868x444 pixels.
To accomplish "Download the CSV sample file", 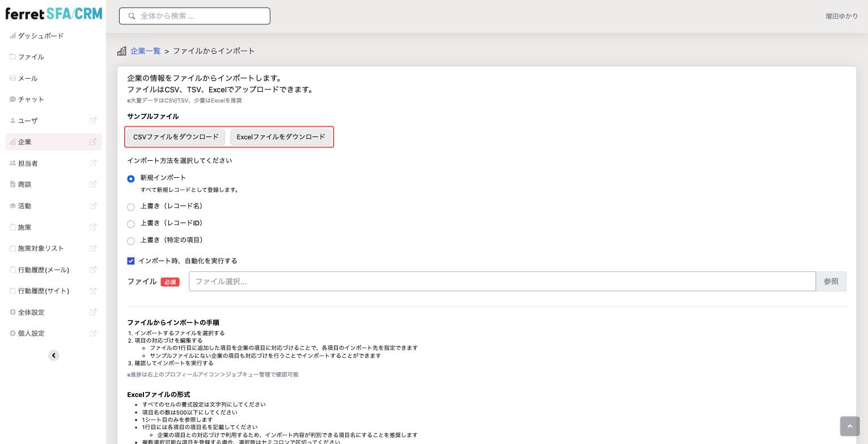I will 176,136.
